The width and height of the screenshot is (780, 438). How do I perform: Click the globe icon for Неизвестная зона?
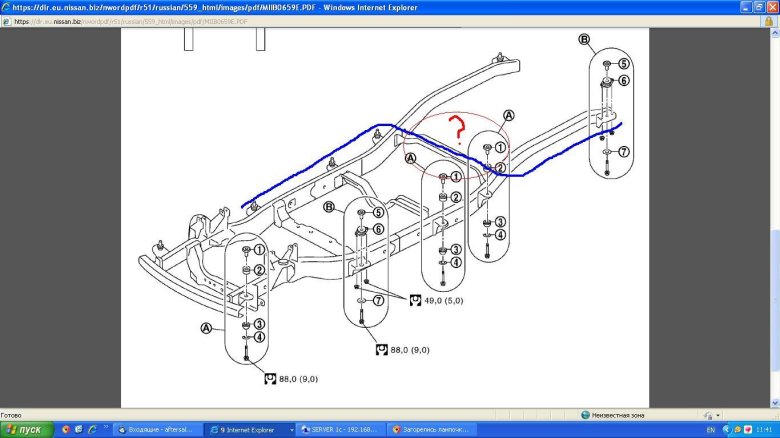pos(586,415)
